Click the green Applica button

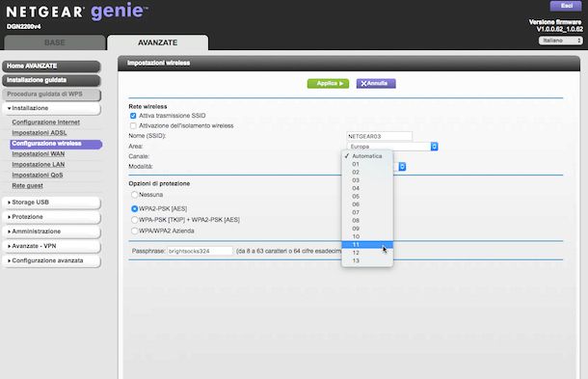pyautogui.click(x=328, y=83)
